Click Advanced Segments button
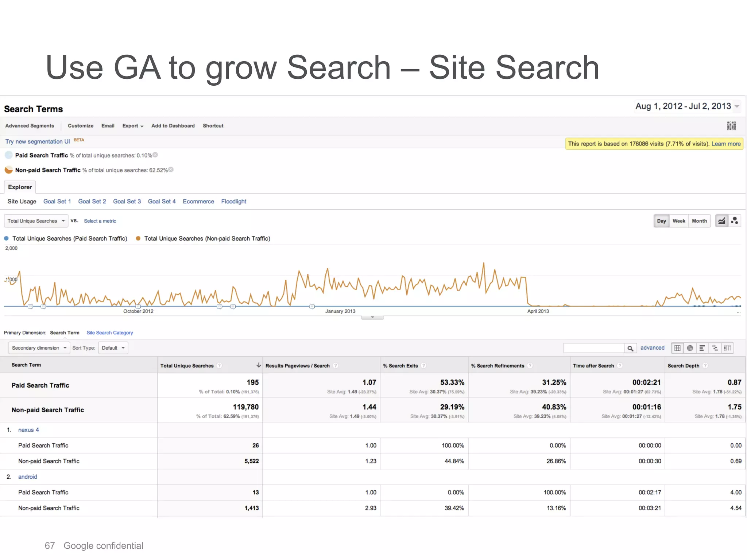 pos(30,126)
